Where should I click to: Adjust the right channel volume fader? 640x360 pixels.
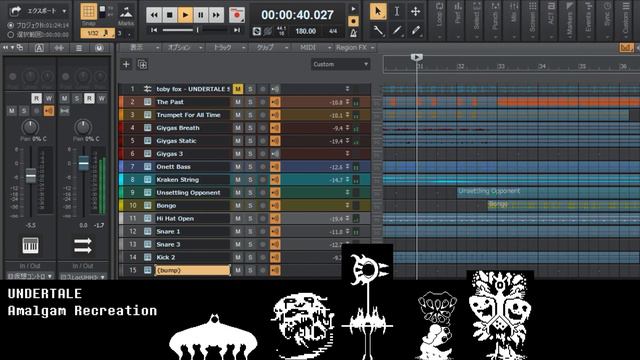click(83, 163)
